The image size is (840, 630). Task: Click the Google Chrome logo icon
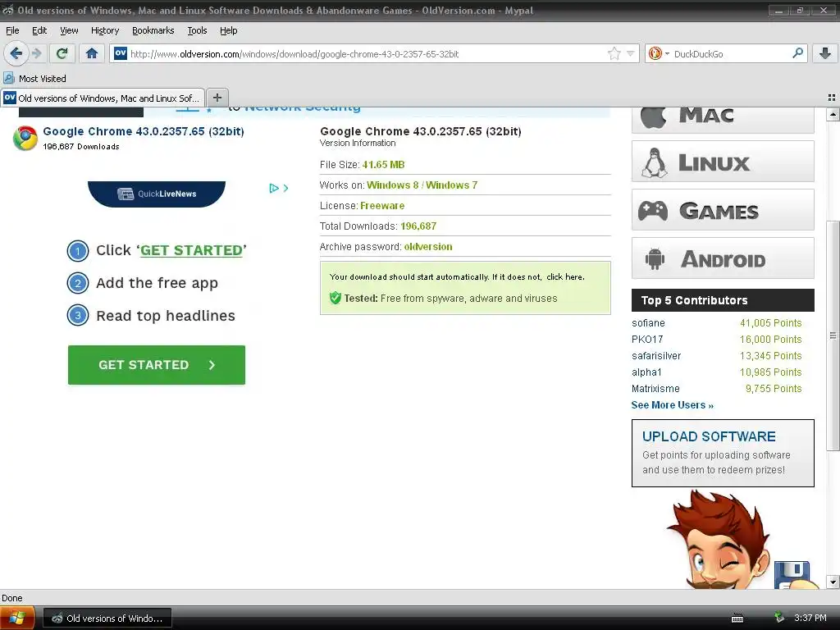[25, 138]
